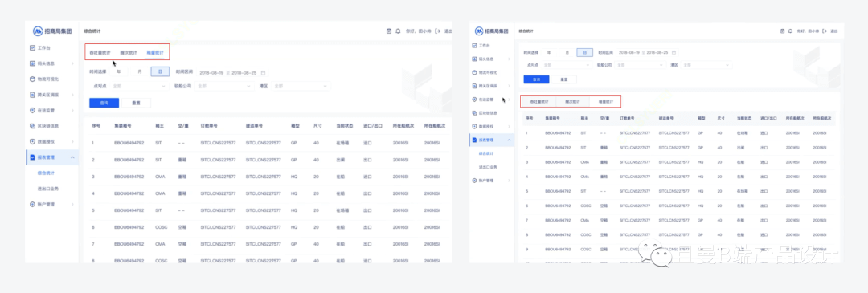
Task: Open 点对点 dropdown in right screenshot
Action: click(x=567, y=65)
